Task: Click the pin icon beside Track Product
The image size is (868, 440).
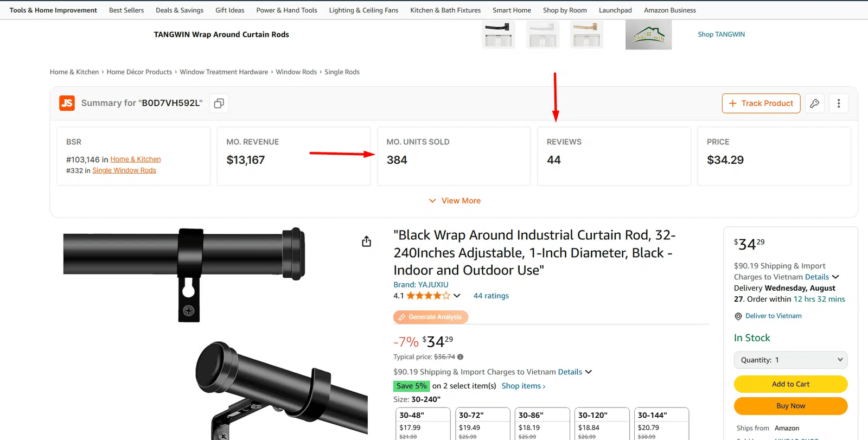Action: point(814,103)
